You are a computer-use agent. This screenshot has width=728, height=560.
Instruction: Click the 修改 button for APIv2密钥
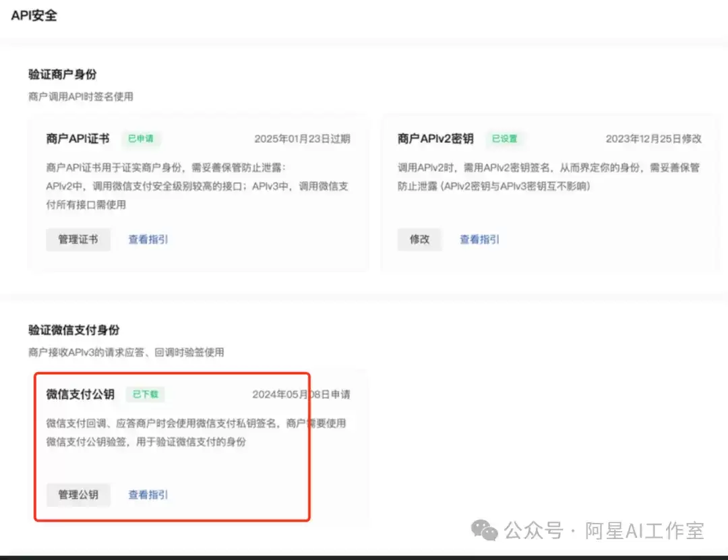(x=419, y=239)
